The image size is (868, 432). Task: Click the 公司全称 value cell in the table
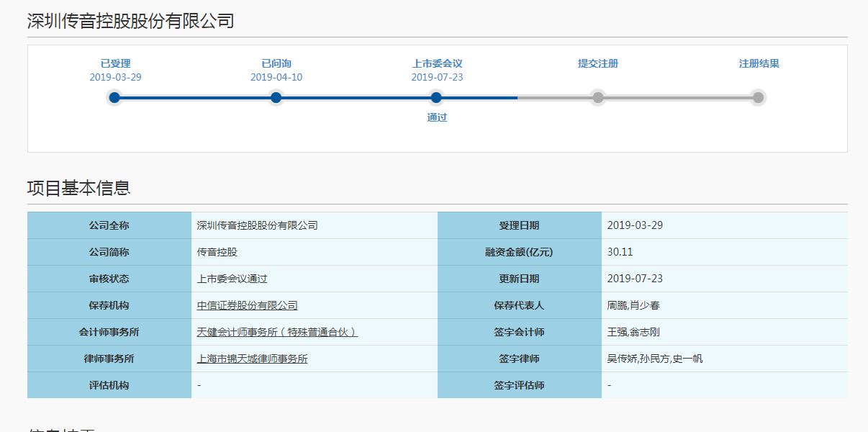click(x=315, y=225)
